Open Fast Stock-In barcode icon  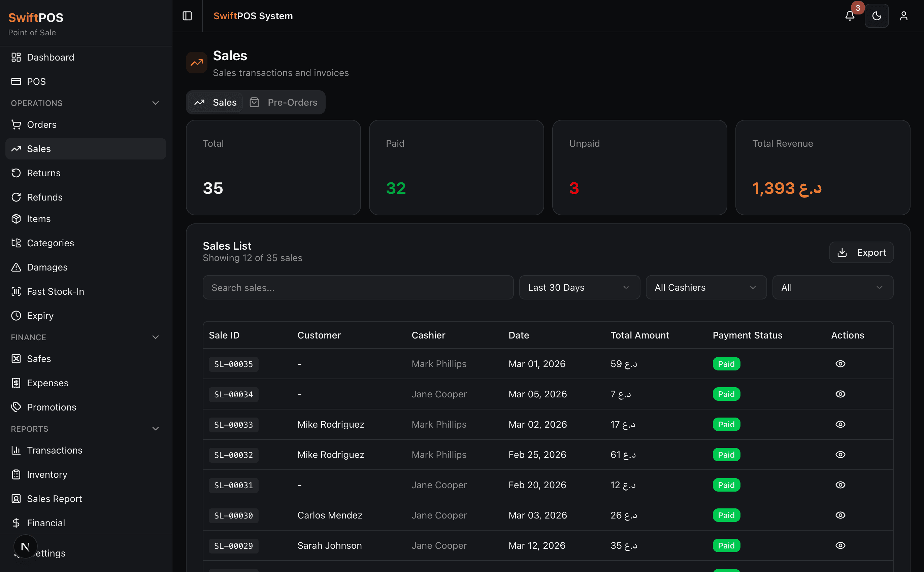[x=16, y=291]
